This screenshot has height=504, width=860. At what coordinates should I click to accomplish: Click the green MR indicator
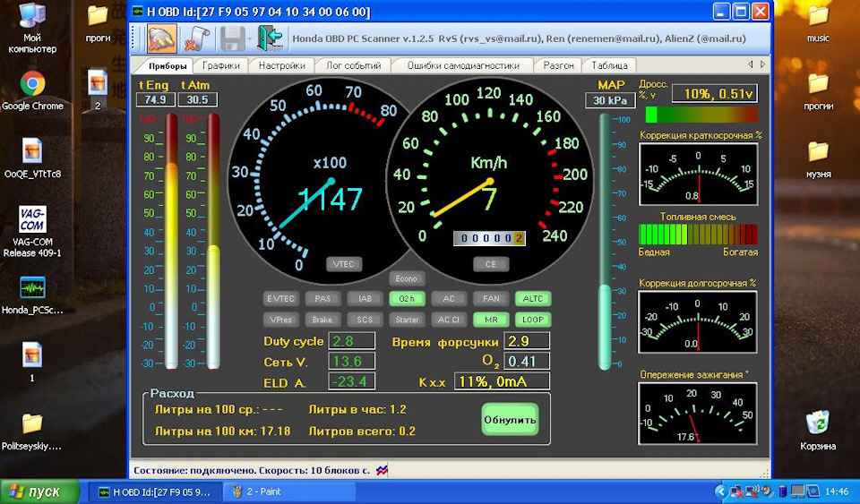tap(491, 320)
